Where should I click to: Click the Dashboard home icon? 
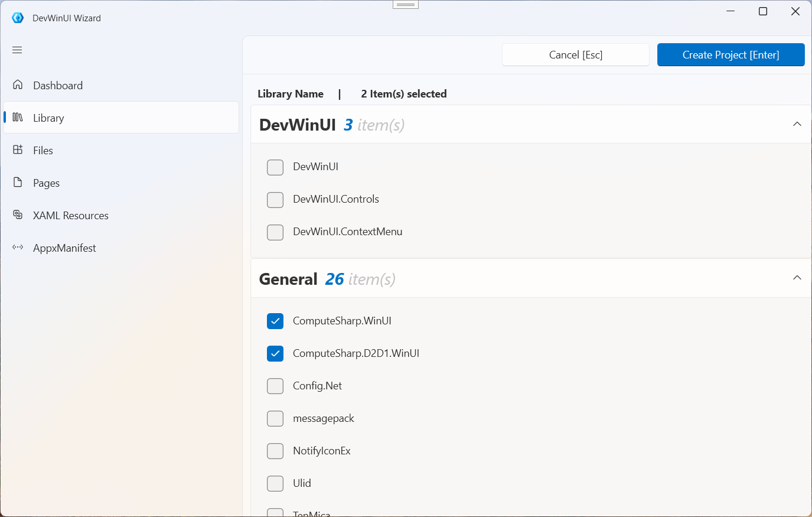click(18, 85)
